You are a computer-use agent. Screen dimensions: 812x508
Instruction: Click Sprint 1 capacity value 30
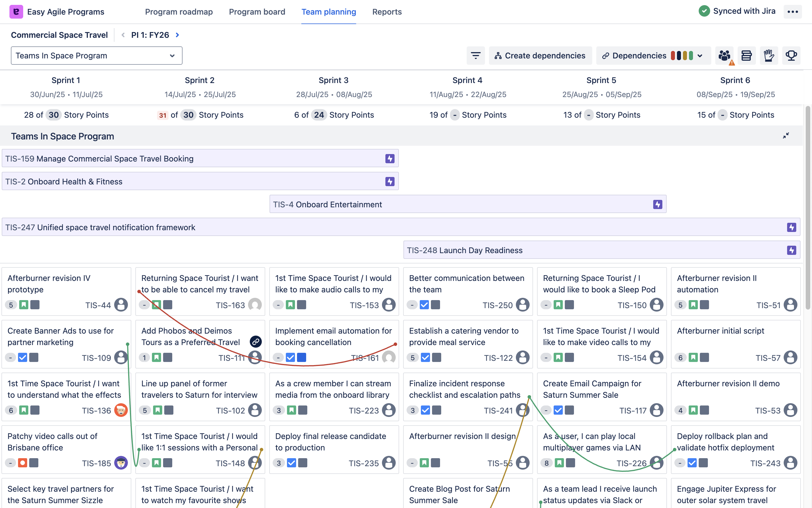click(54, 115)
